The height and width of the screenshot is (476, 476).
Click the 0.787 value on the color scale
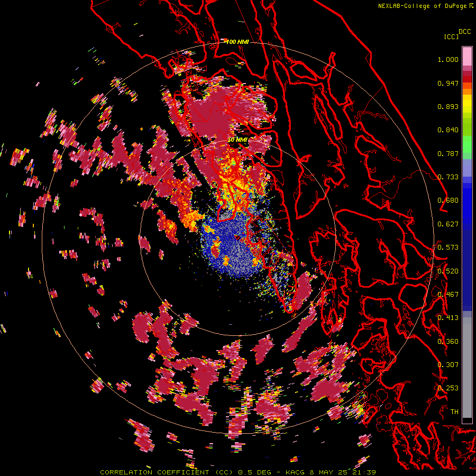[448, 153]
